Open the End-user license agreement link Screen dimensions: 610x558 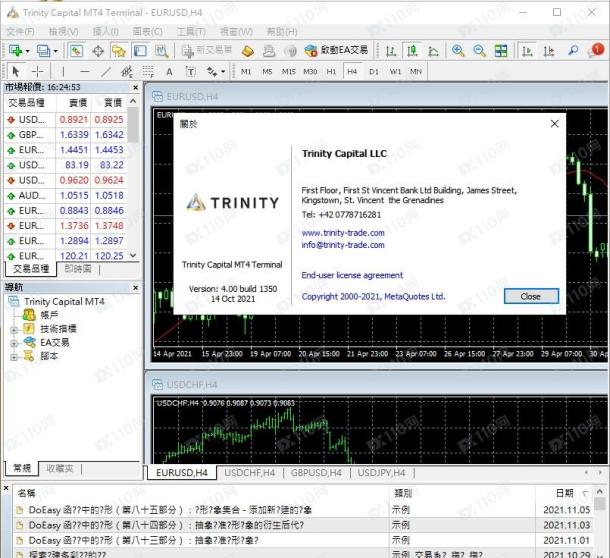pos(352,275)
